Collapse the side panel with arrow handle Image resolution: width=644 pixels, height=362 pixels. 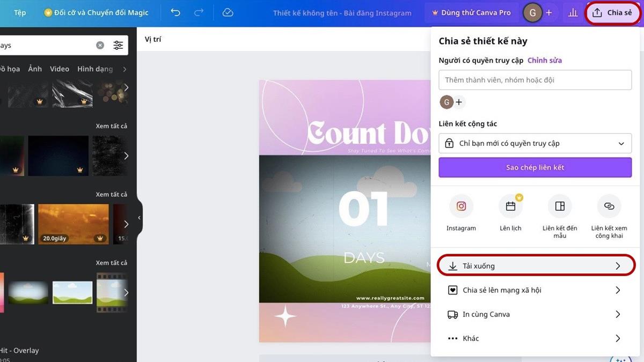140,218
